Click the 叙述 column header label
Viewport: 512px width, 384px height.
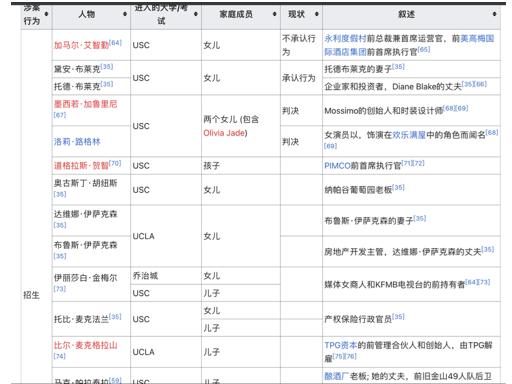(x=407, y=14)
